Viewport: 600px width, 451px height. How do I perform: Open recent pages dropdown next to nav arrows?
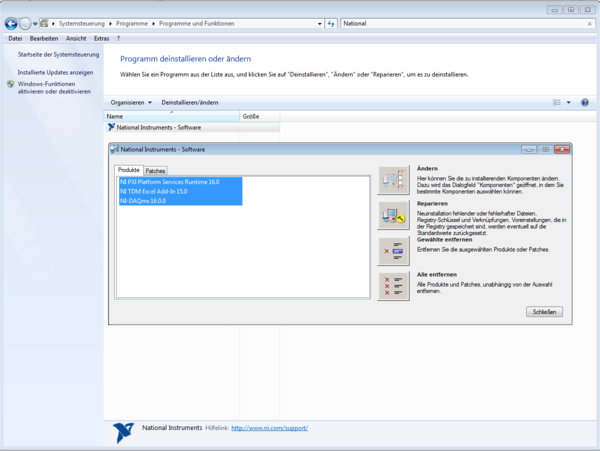pos(35,24)
